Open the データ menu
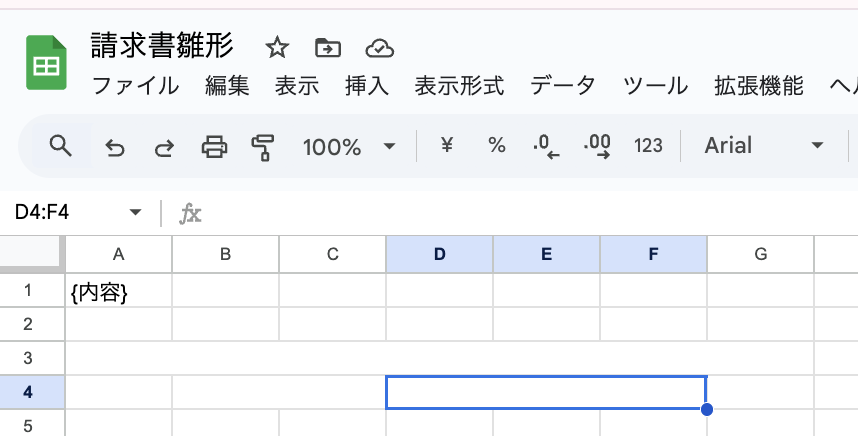Viewport: 858px width, 436px height. [563, 86]
